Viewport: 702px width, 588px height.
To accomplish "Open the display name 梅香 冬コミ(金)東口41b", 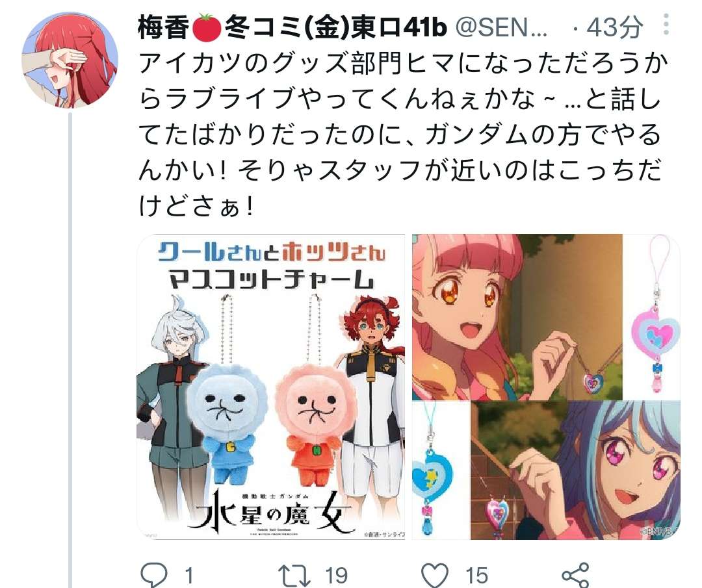I will 292,28.
